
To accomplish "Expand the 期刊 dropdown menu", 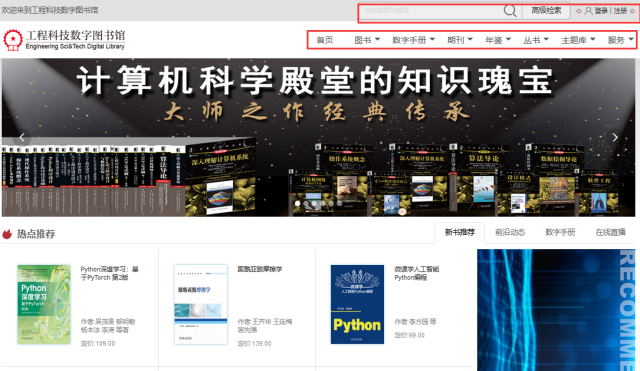I will pos(460,40).
